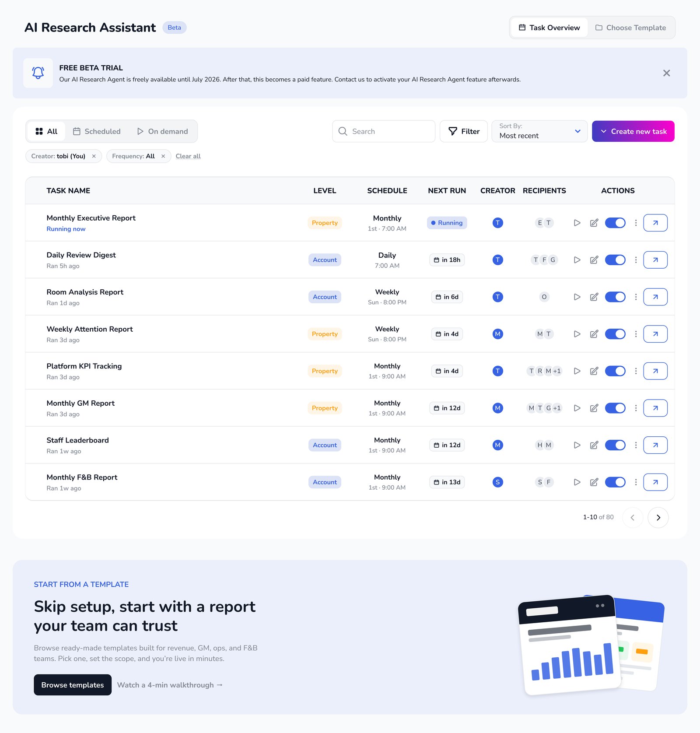
Task: Toggle off the Monthly GM Report
Action: pos(615,408)
